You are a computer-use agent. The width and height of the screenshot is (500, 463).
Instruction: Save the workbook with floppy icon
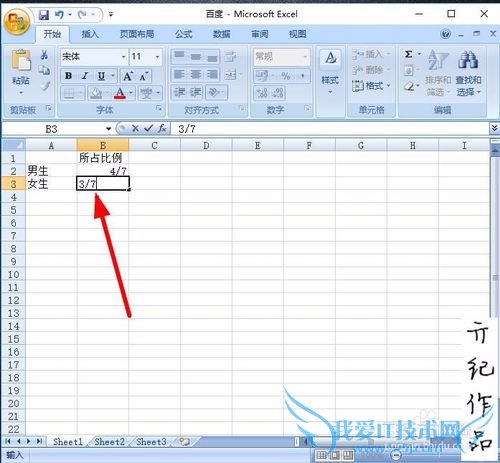tap(44, 15)
